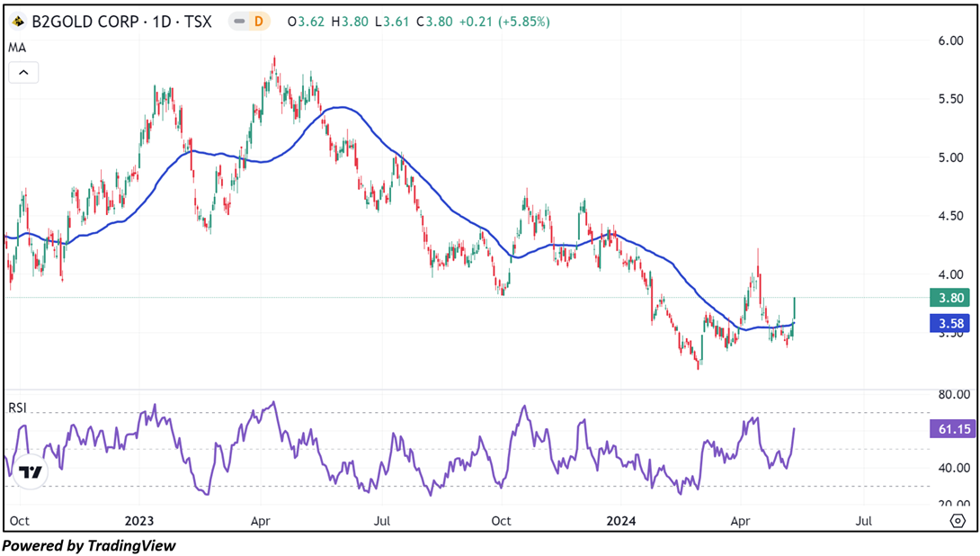Click the Powered by TradingView caption

pos(89,546)
